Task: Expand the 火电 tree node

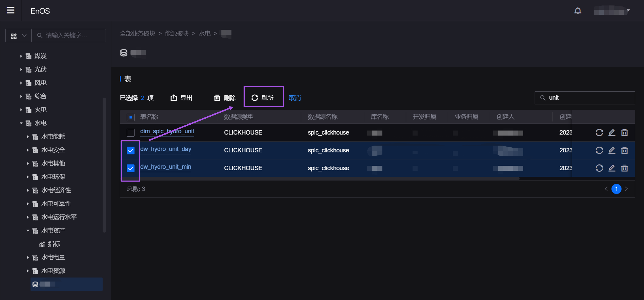Action: point(21,110)
